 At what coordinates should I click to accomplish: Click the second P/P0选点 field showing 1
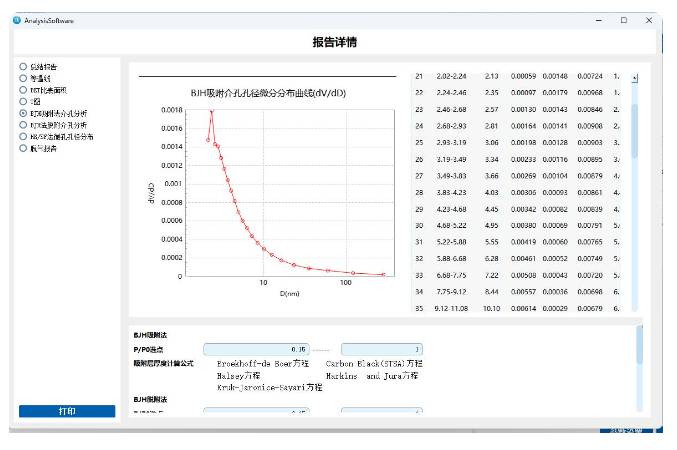click(382, 349)
